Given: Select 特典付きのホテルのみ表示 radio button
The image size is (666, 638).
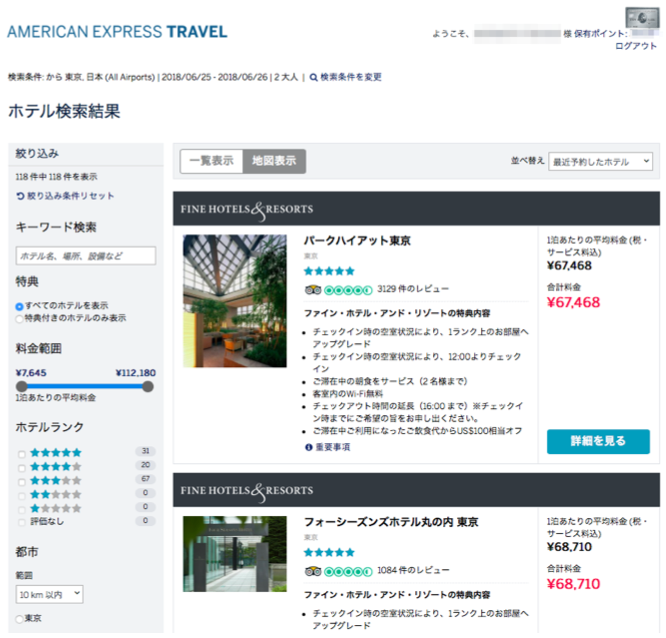Looking at the screenshot, I should [x=19, y=319].
